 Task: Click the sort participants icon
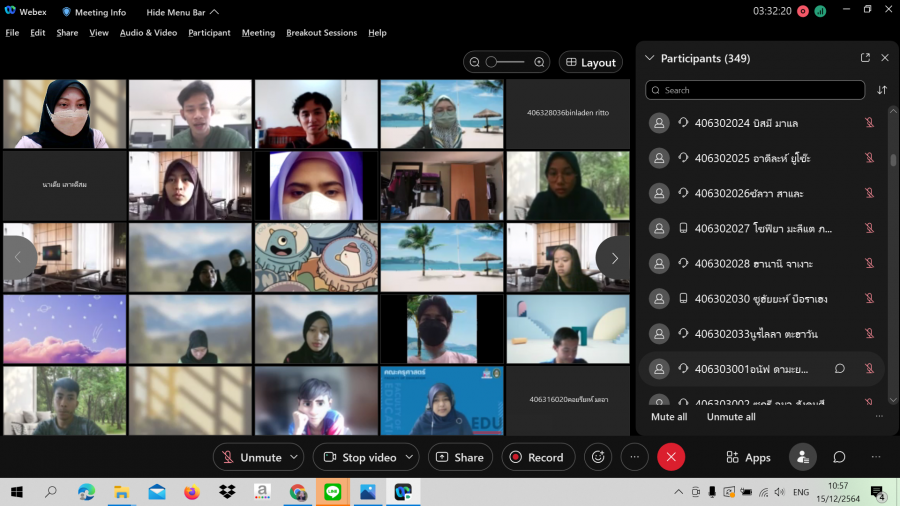click(x=882, y=90)
